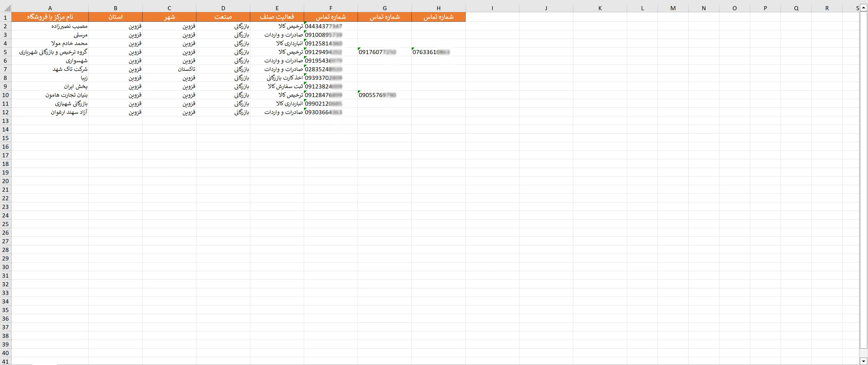Select row 20 header

pyautogui.click(x=5, y=181)
